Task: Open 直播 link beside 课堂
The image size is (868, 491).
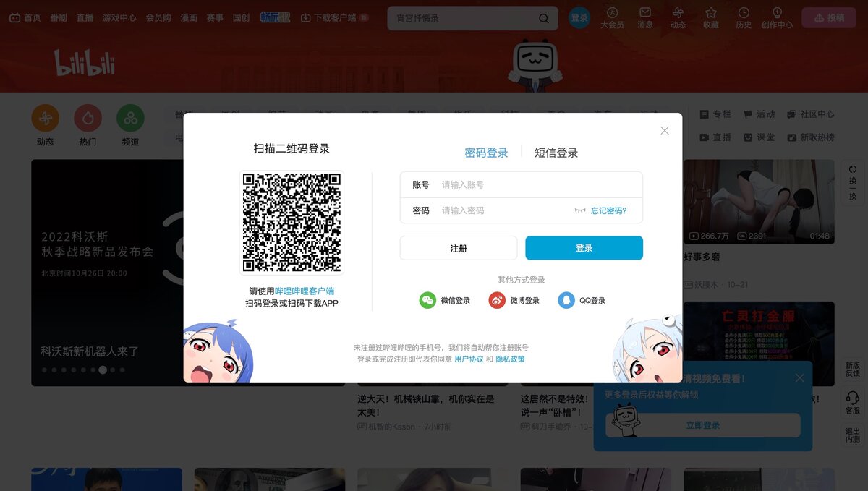Action: (715, 137)
